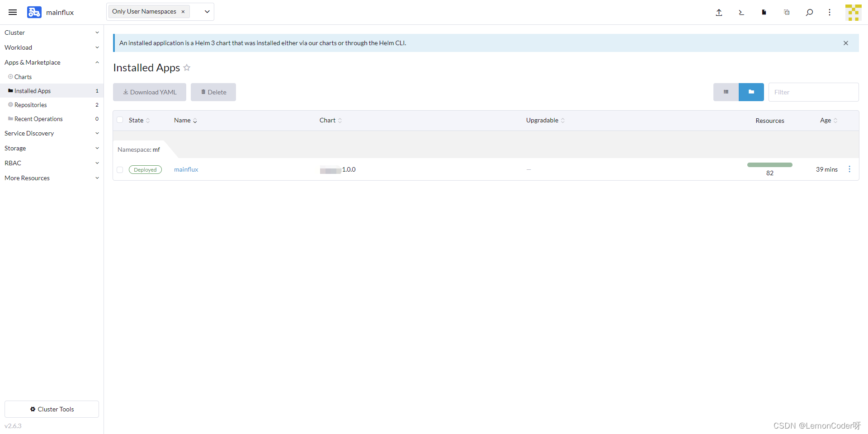Click the chart version 1.0.0 text

tap(349, 169)
